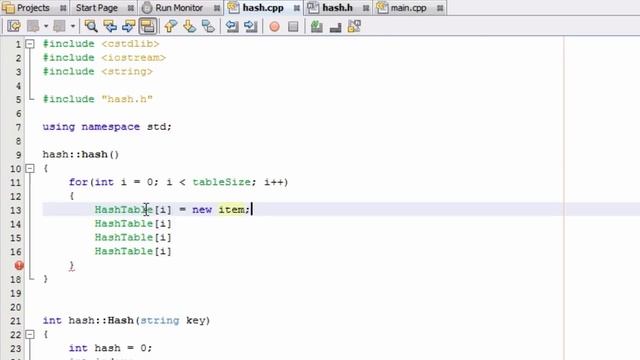Screen dimensions: 640x360
Task: Click the Last Edit toolbar icon
Action: click(13, 27)
